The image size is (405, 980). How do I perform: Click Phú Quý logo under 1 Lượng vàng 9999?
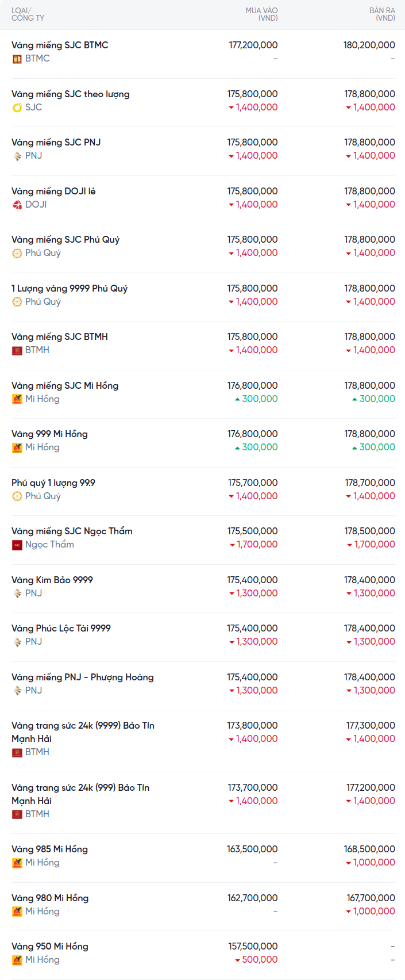click(x=17, y=302)
